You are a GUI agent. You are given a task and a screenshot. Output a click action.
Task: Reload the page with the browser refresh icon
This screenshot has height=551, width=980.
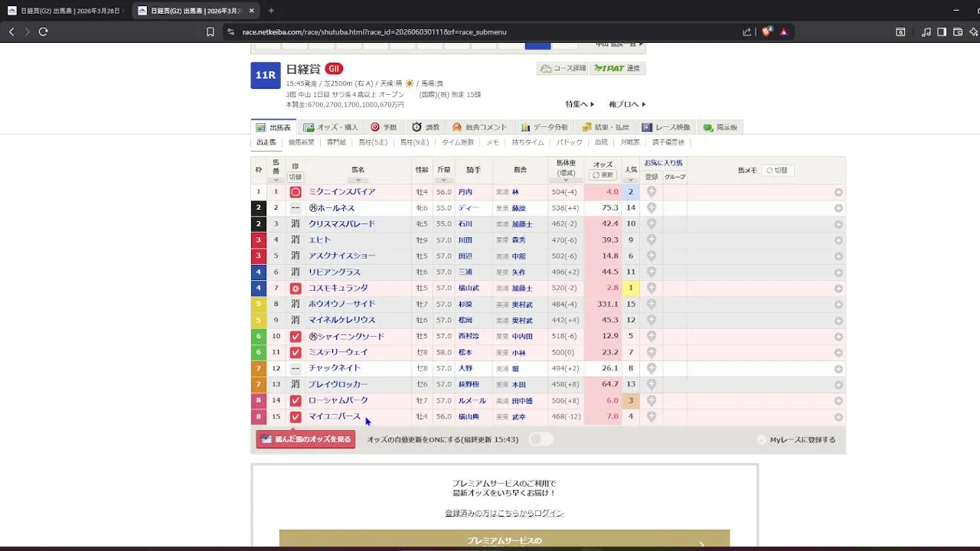43,31
